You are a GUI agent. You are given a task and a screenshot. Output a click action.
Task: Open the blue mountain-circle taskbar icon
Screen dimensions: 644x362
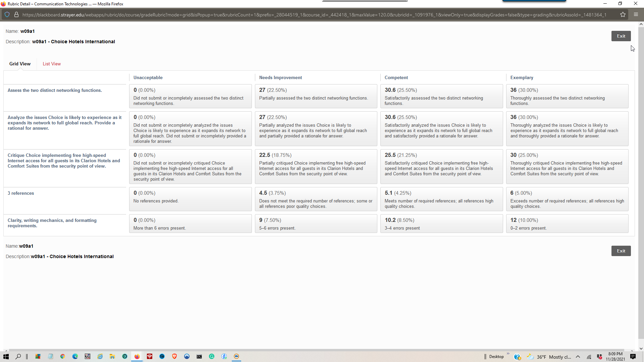point(187,357)
